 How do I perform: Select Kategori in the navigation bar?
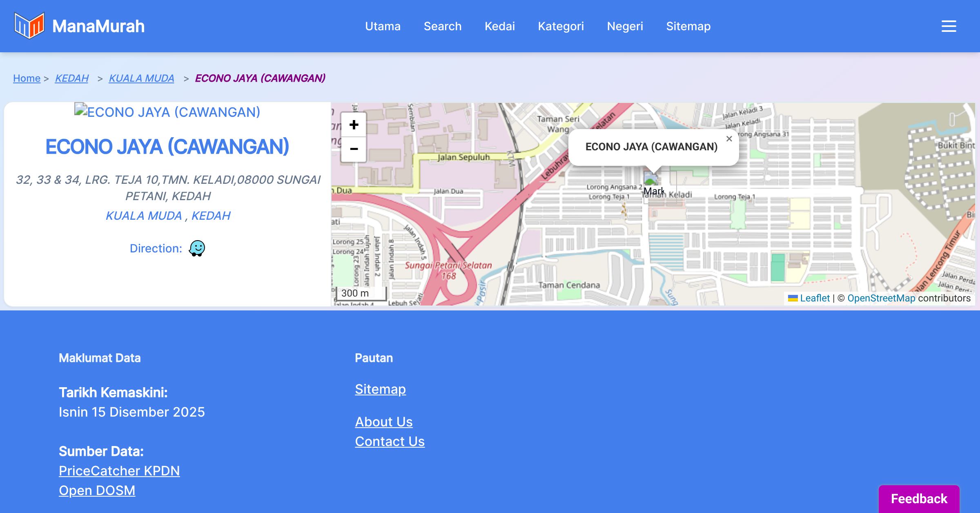pyautogui.click(x=561, y=26)
